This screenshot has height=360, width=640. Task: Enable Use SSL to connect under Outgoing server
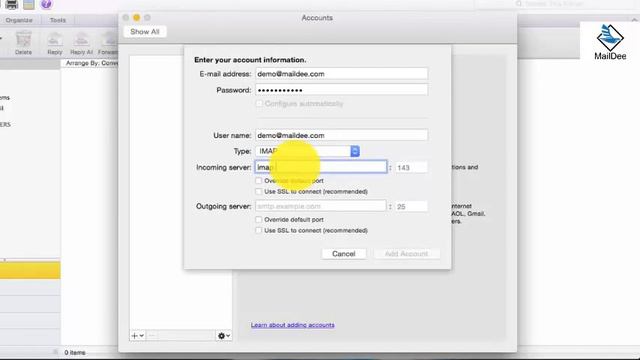coord(258,231)
